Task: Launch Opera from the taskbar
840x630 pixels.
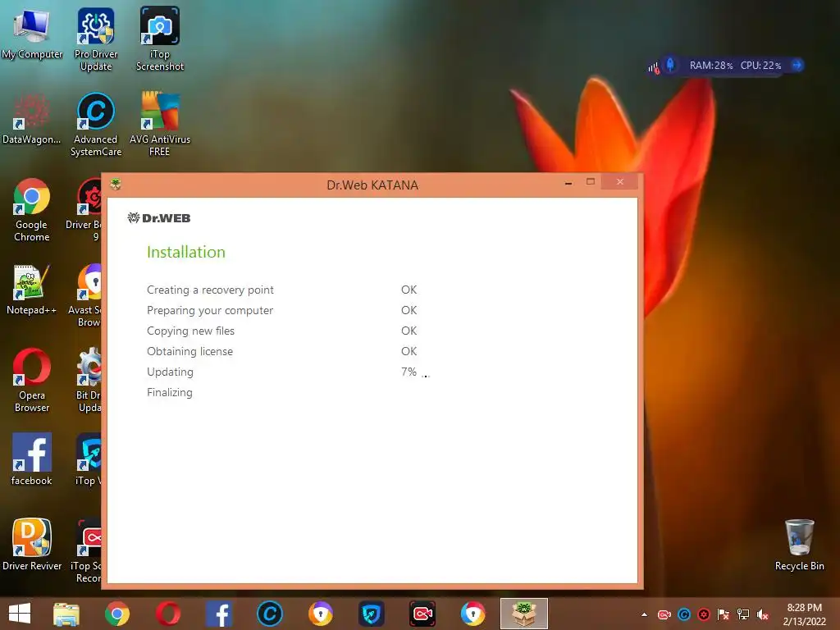Action: click(x=168, y=614)
